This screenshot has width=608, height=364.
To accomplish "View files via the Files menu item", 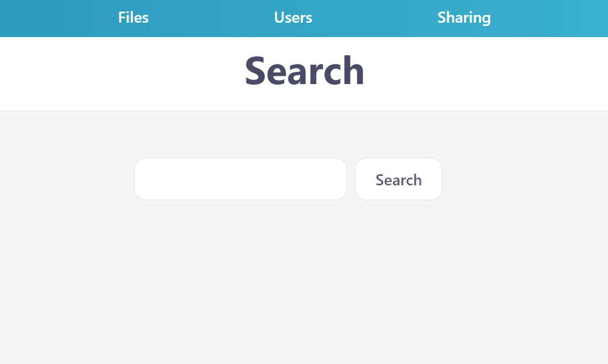I will pos(133,18).
